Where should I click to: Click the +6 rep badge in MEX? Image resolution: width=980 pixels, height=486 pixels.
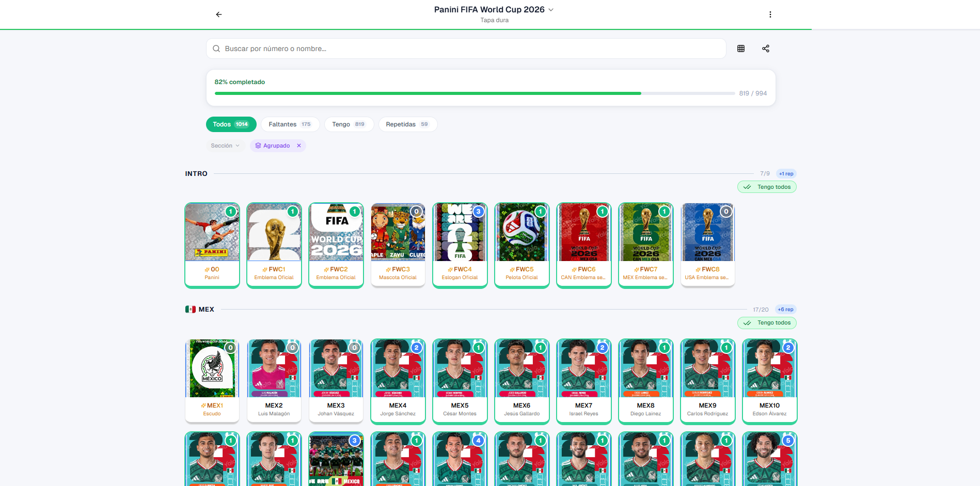click(786, 310)
